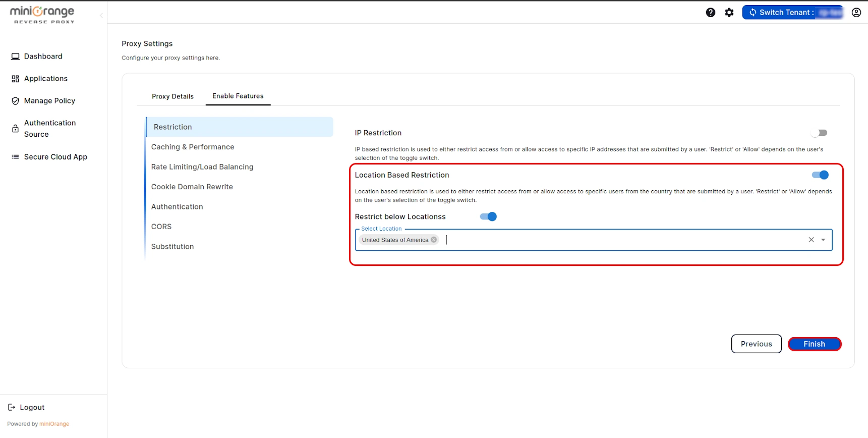
Task: Go to Dashboard in sidebar
Action: [43, 57]
